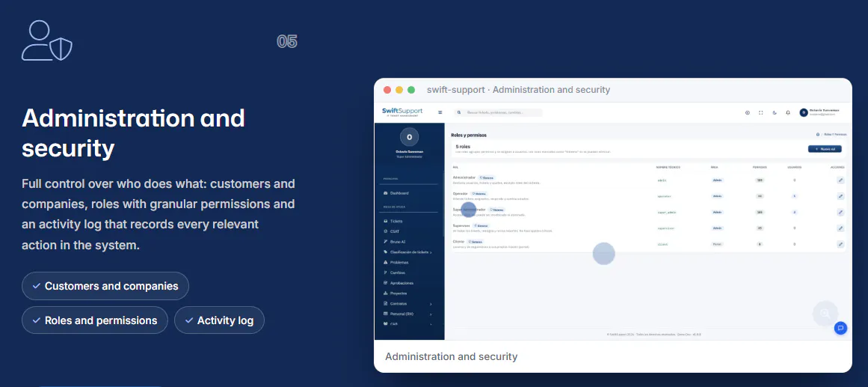Expand the Contratos submenu
This screenshot has height=387, width=868.
pyautogui.click(x=408, y=304)
